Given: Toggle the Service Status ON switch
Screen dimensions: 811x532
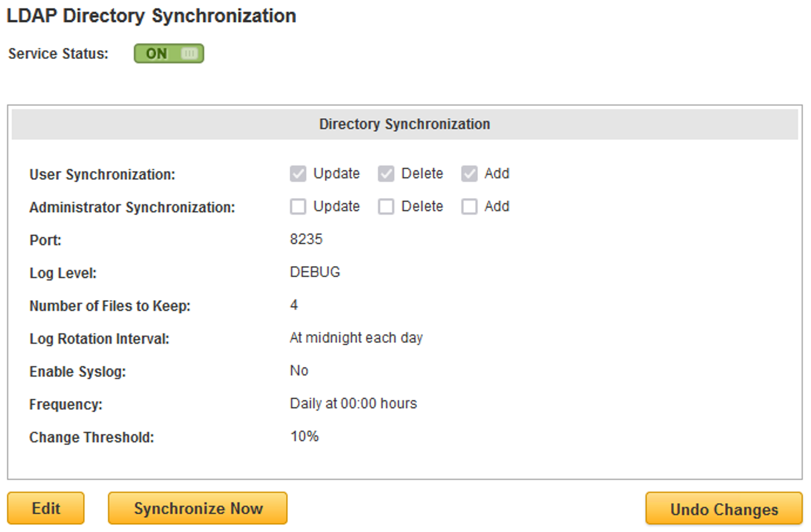Looking at the screenshot, I should tap(168, 53).
